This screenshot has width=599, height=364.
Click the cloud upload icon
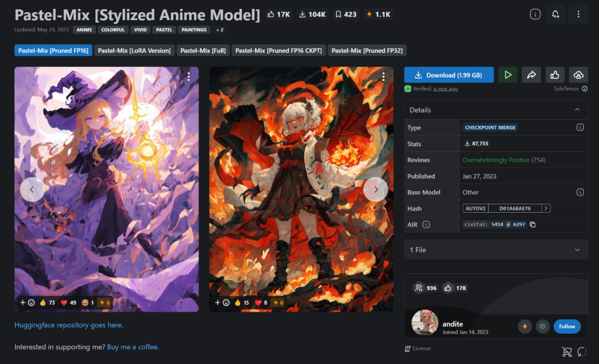pyautogui.click(x=578, y=75)
